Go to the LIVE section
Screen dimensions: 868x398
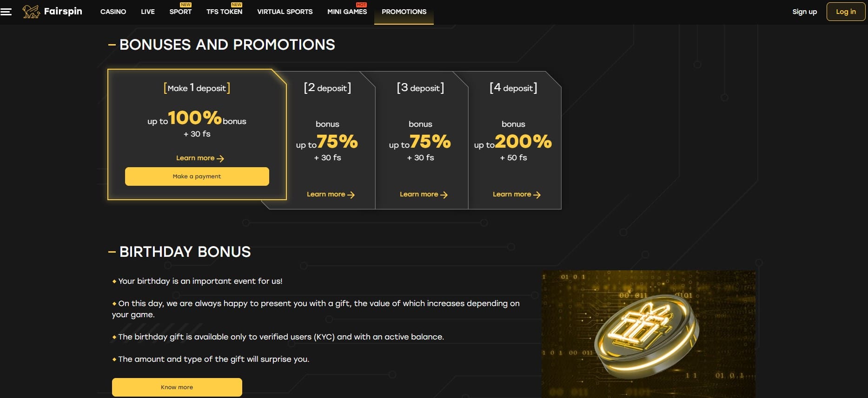[148, 12]
